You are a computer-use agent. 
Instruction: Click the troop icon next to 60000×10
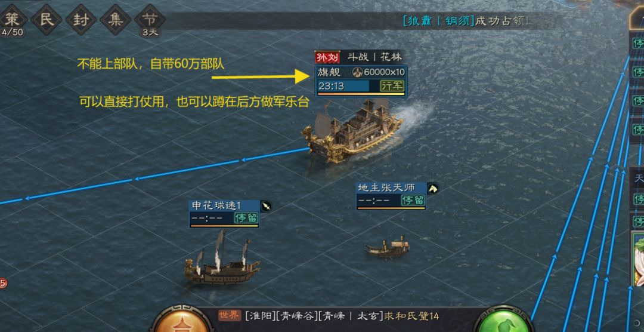(x=357, y=72)
